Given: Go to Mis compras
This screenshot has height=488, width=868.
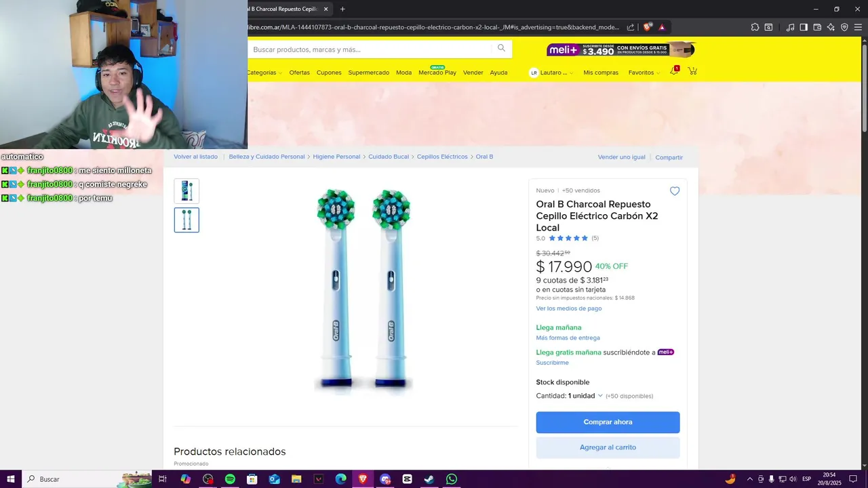Looking at the screenshot, I should coord(601,73).
